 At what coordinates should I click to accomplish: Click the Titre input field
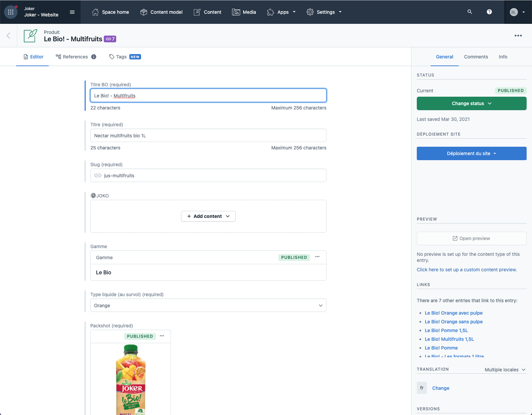tap(208, 135)
